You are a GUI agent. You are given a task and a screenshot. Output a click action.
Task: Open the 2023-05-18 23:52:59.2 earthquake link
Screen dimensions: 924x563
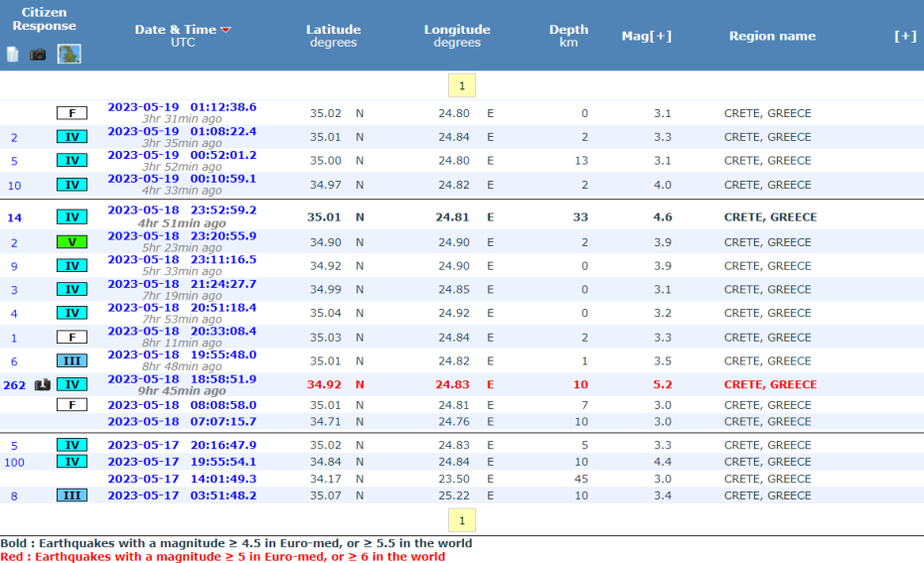click(x=182, y=211)
